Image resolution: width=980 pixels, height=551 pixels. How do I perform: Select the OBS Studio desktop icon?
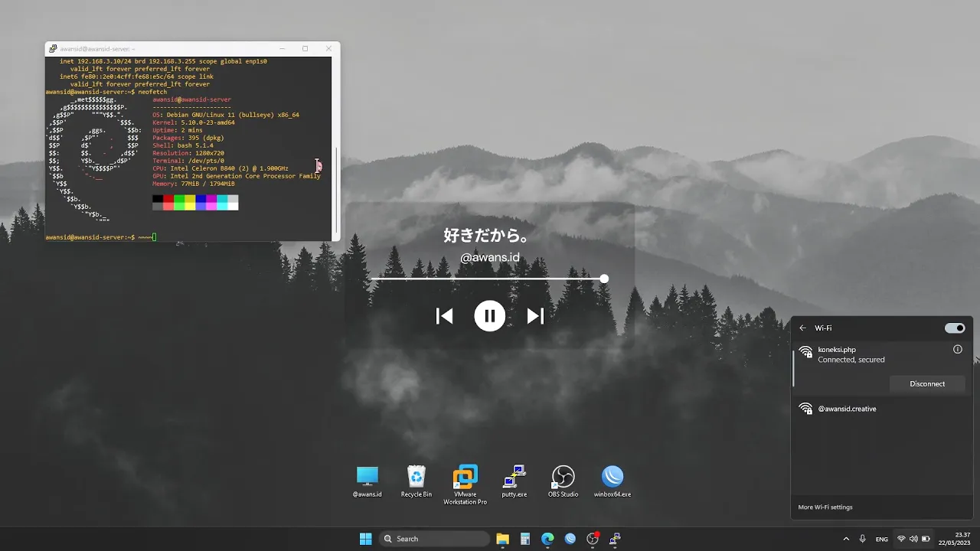pos(563,481)
